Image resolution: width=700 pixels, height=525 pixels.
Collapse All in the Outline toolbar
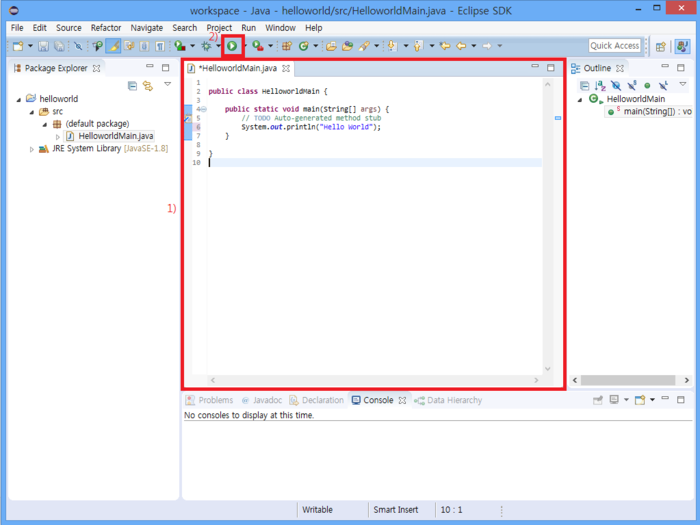coord(584,85)
